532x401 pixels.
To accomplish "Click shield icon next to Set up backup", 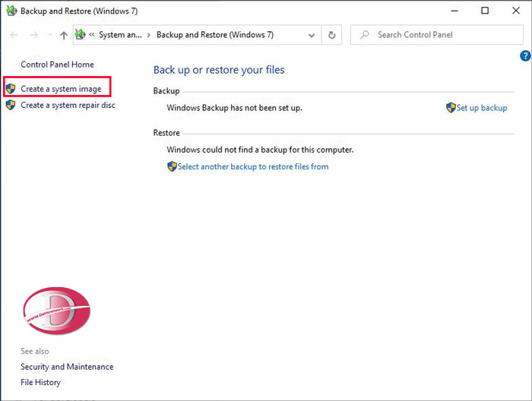I will [451, 107].
